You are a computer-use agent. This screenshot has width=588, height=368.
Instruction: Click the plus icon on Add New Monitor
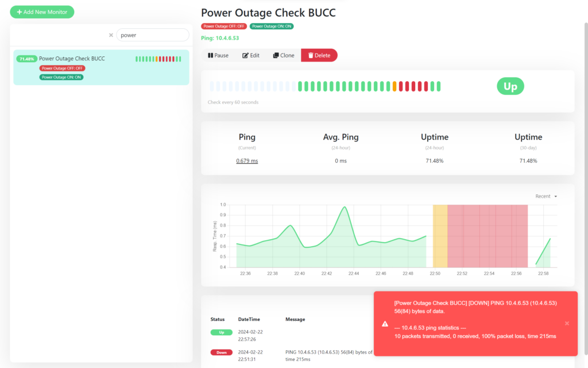20,12
